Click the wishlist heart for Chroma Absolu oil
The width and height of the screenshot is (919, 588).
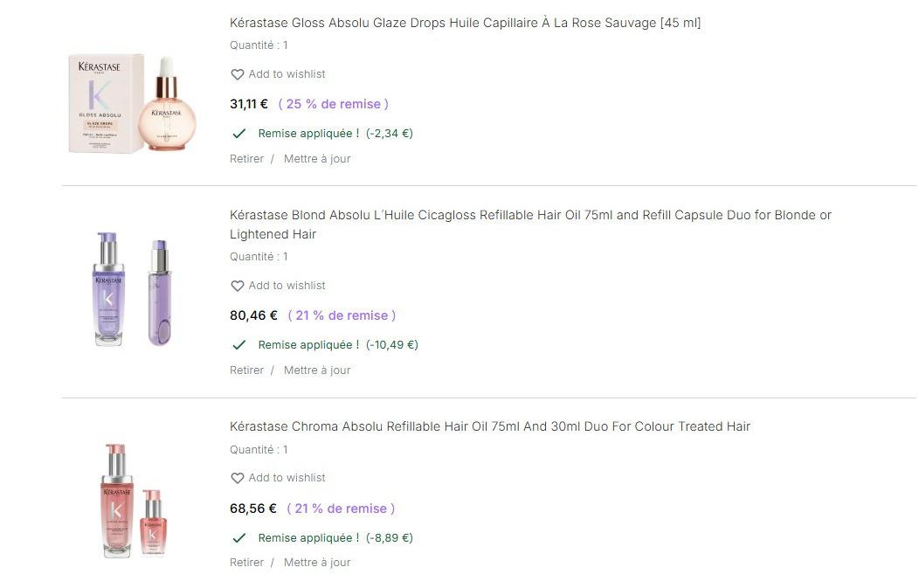[237, 479]
